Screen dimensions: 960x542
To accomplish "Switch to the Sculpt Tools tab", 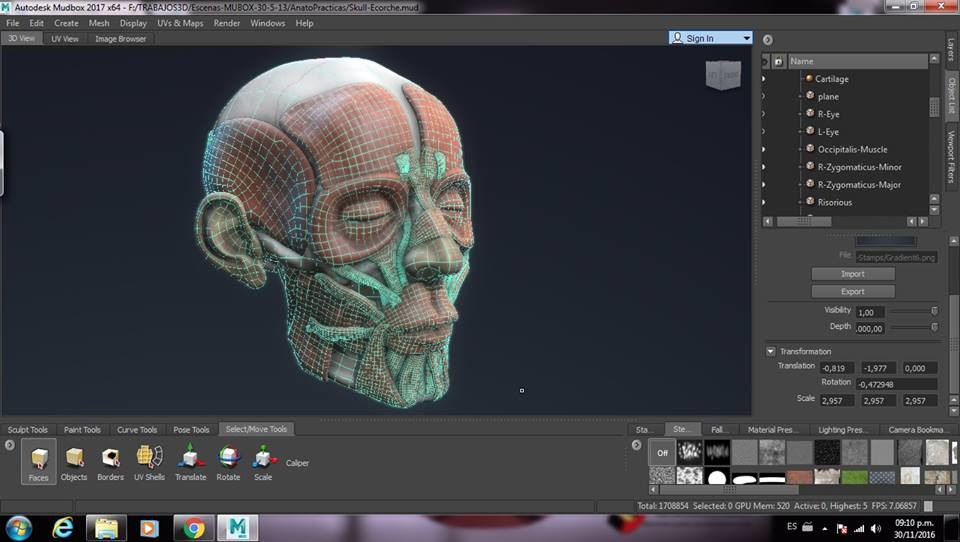I will (27, 430).
